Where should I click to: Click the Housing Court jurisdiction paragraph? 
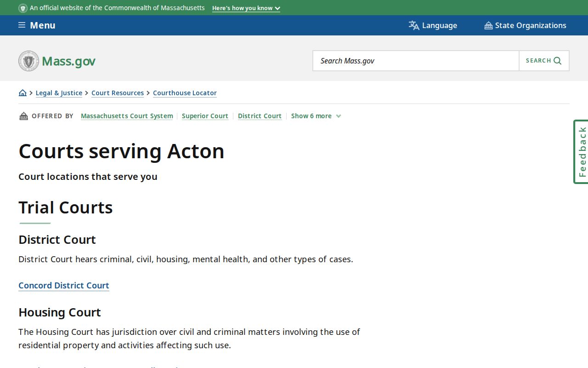point(189,339)
